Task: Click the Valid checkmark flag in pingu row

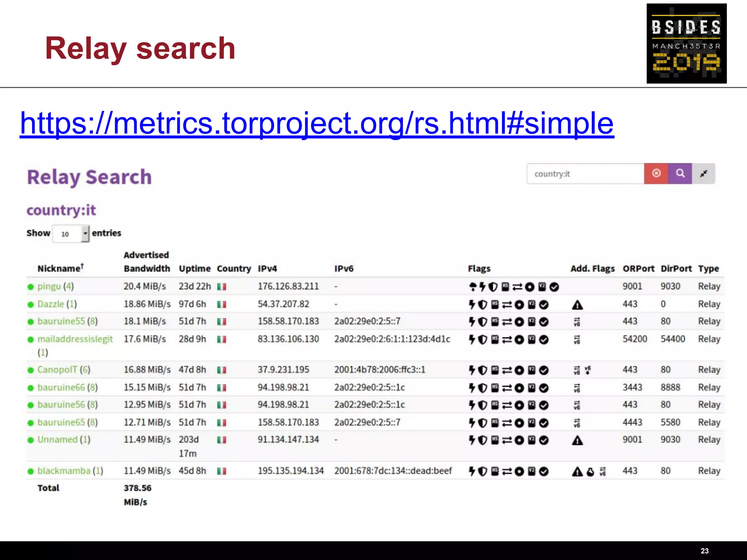Action: click(554, 287)
